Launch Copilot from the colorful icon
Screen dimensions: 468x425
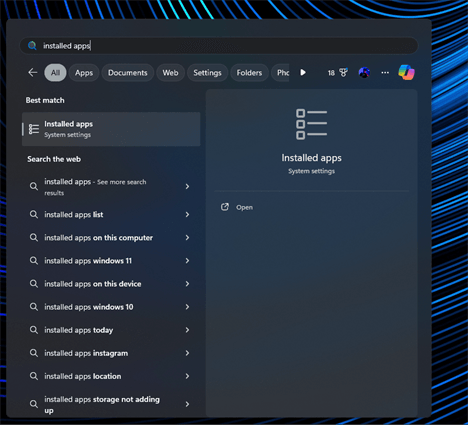coord(406,72)
